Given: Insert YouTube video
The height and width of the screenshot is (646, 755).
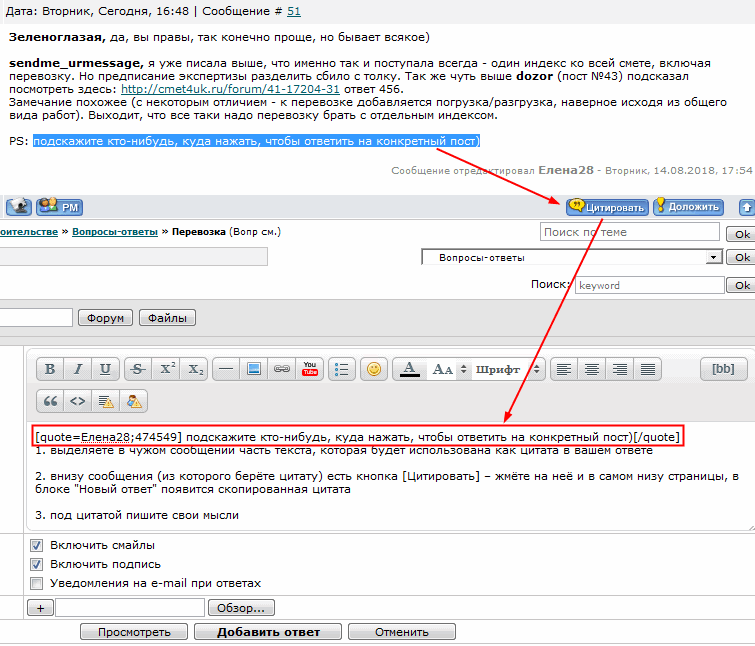Looking at the screenshot, I should 310,369.
